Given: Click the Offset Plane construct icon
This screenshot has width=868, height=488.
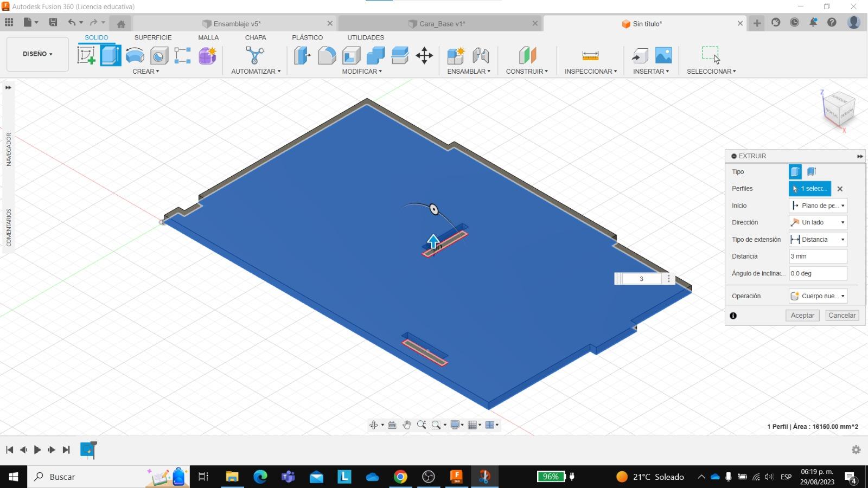Looking at the screenshot, I should pos(527,55).
